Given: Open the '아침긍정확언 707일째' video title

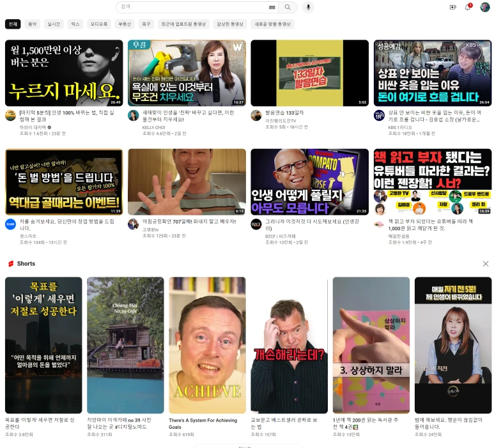Looking at the screenshot, I should click(x=189, y=222).
